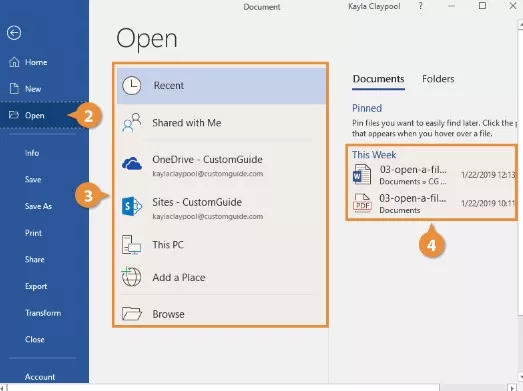This screenshot has width=523, height=391.
Task: Select Sites - CustomGuide location
Action: pos(221,208)
